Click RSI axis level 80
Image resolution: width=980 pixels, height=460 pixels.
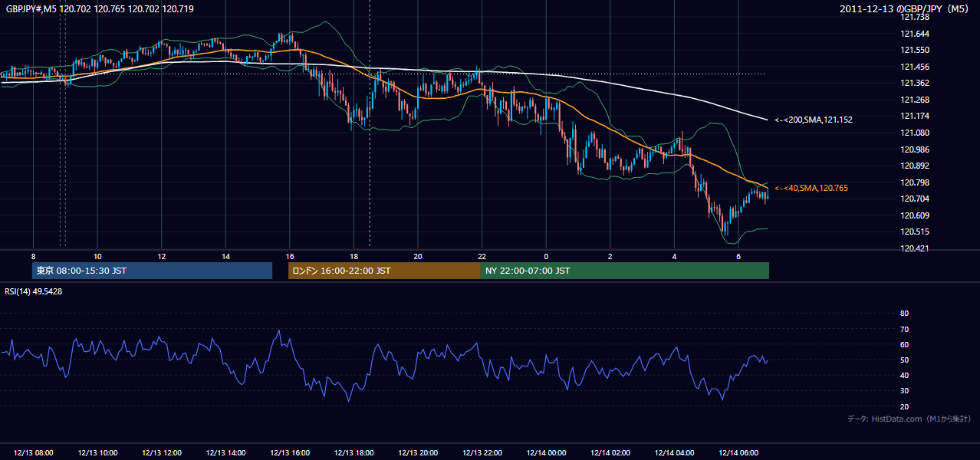904,314
